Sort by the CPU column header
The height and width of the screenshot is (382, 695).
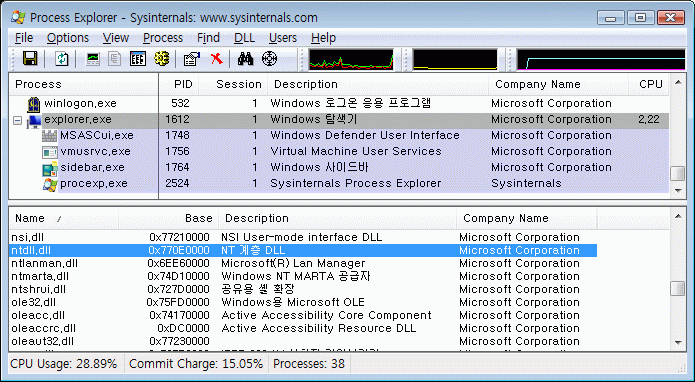(649, 84)
